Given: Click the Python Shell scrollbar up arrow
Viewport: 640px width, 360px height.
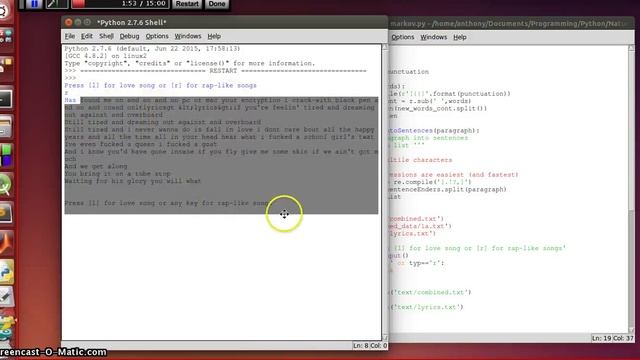Looking at the screenshot, I should click(384, 47).
